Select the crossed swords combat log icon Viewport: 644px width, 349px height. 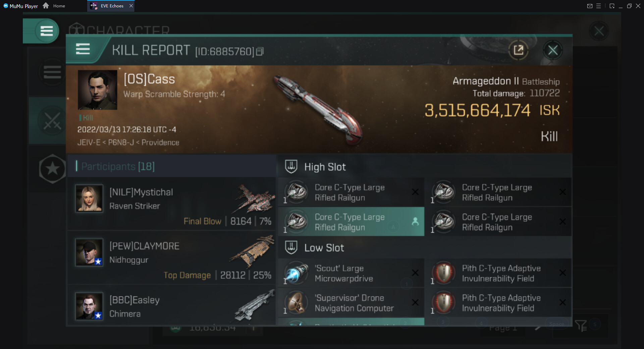pos(52,121)
